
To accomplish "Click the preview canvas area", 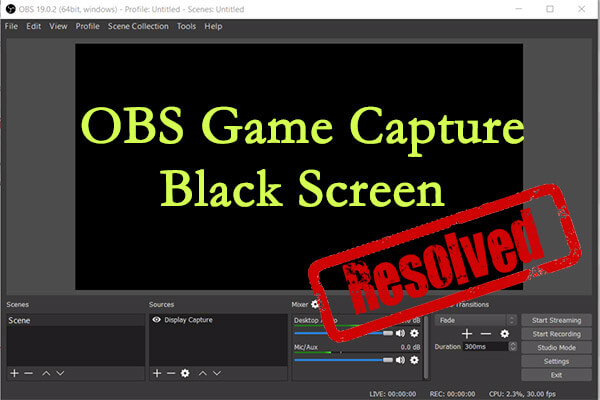I will click(299, 167).
